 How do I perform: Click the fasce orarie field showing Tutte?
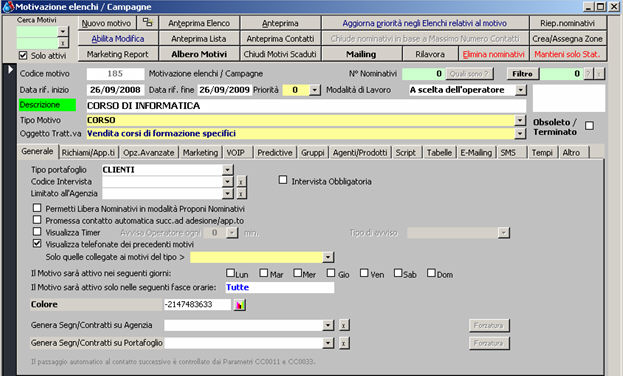280,287
